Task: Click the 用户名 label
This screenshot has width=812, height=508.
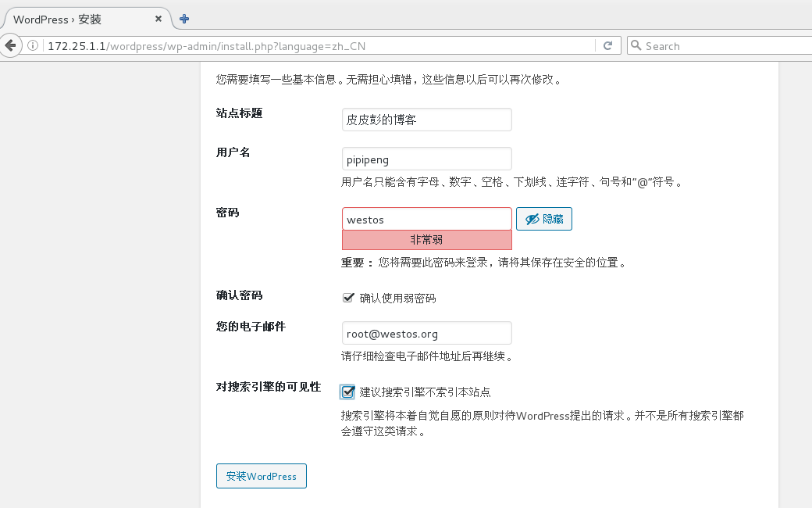Action: pyautogui.click(x=233, y=152)
